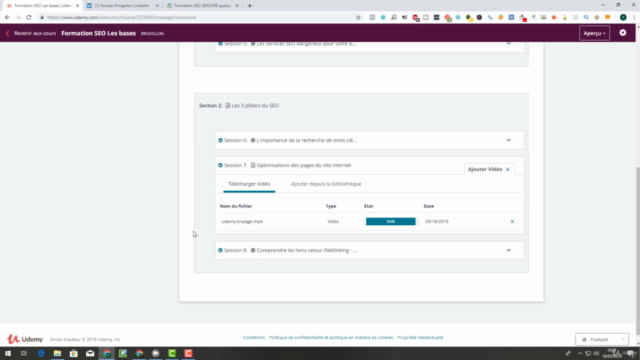Open the Français language selector

(602, 339)
